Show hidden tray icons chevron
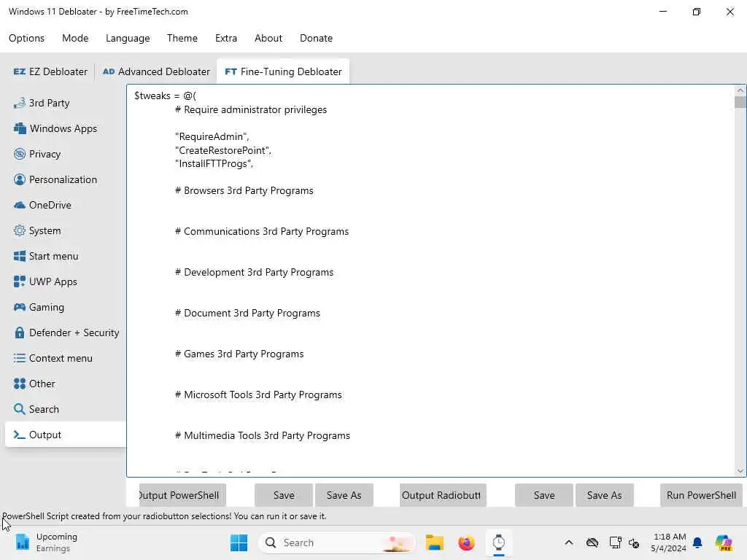This screenshot has width=747, height=560. point(569,542)
